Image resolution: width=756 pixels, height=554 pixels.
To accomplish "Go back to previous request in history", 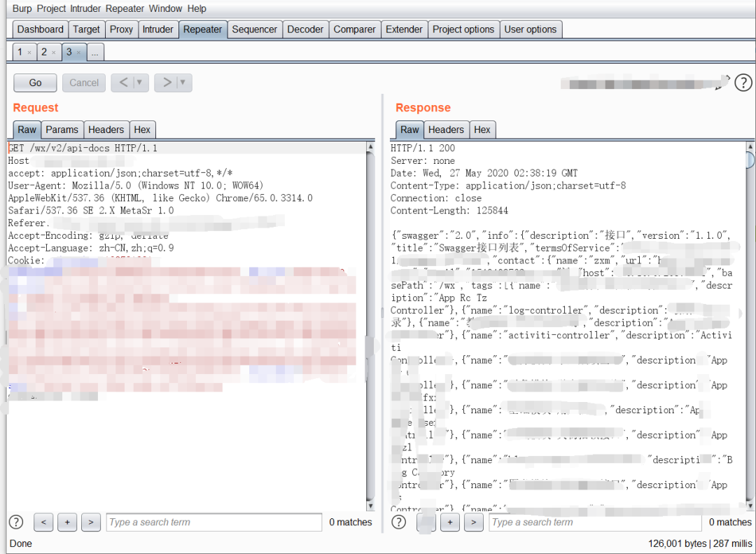I will (123, 83).
